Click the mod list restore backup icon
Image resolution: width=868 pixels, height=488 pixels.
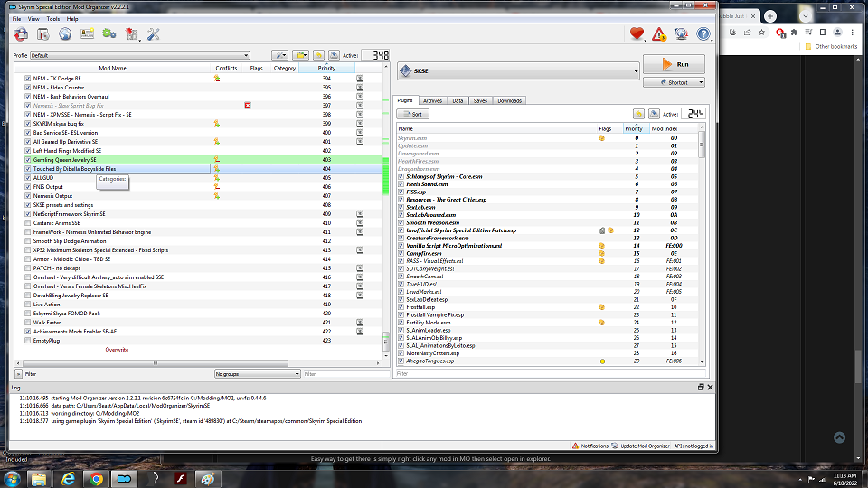pyautogui.click(x=319, y=55)
